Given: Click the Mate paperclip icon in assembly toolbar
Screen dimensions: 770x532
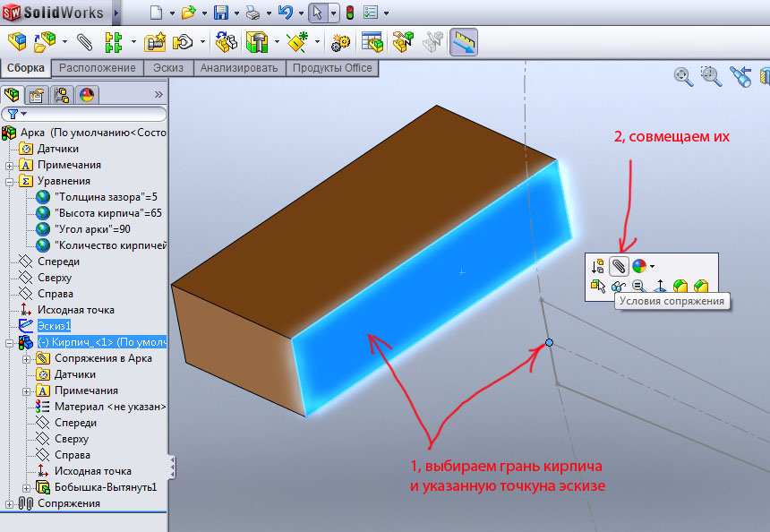Looking at the screenshot, I should point(84,42).
